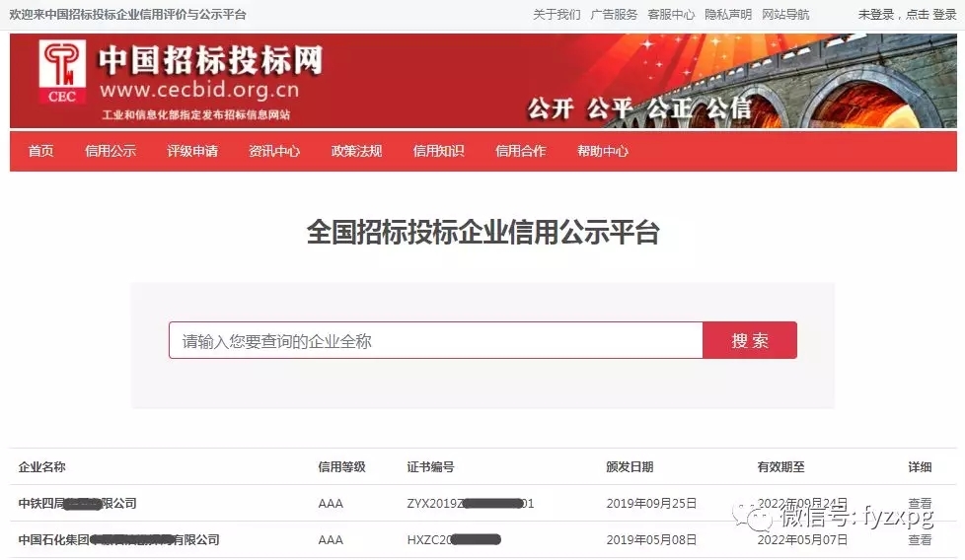The width and height of the screenshot is (965, 560).
Task: Open the 首页 navigation tab
Action: coord(40,151)
